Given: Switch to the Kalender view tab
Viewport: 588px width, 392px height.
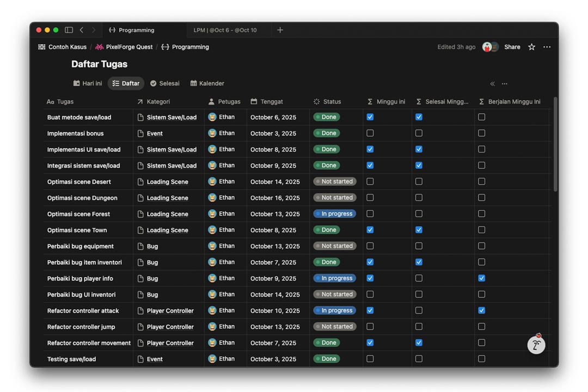Looking at the screenshot, I should (x=207, y=83).
